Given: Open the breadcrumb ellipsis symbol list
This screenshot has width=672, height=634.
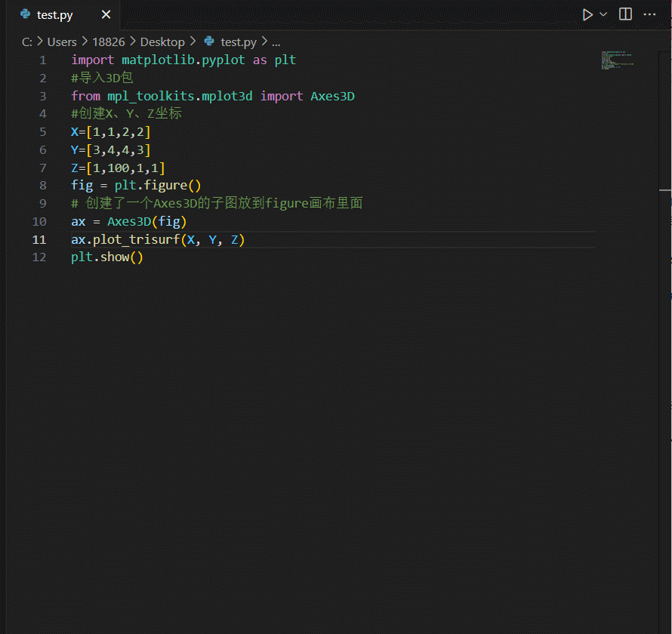Looking at the screenshot, I should pos(276,43).
